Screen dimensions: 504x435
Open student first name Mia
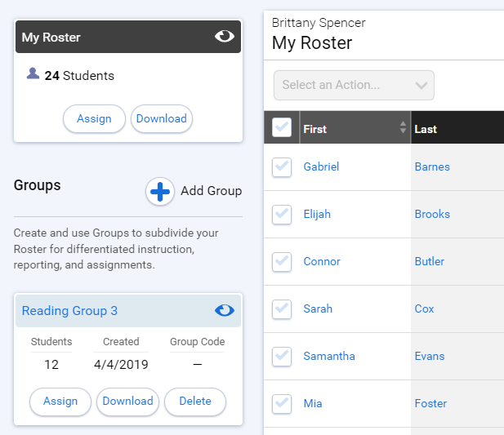[313, 403]
